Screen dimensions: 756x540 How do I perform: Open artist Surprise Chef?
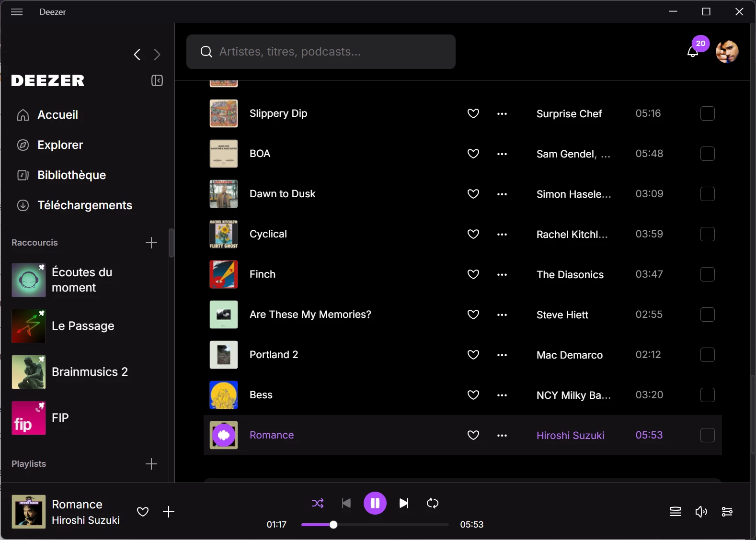pos(569,114)
